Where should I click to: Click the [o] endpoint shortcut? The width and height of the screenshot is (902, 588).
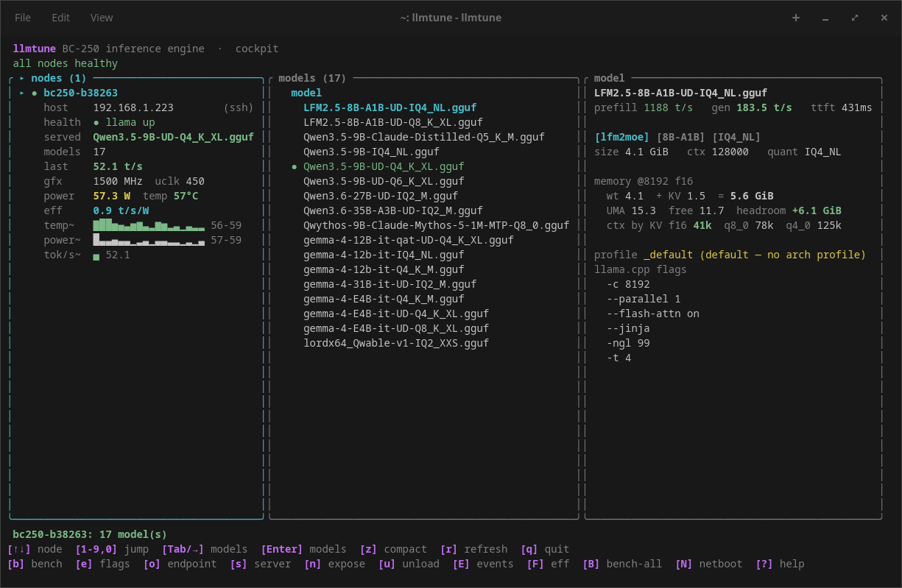pos(180,564)
